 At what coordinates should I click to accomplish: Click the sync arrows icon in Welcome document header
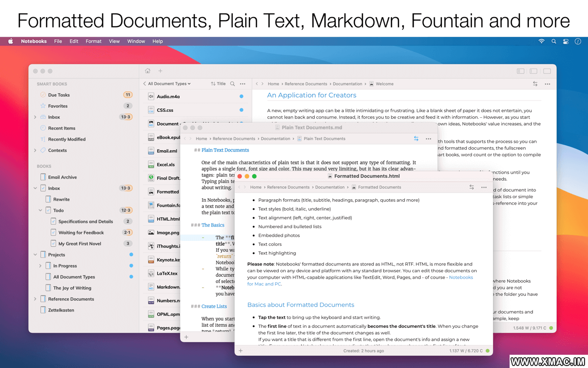click(535, 84)
